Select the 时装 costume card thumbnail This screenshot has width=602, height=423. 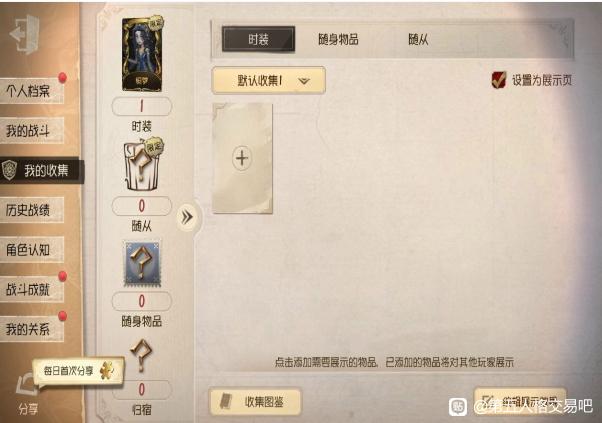point(142,54)
